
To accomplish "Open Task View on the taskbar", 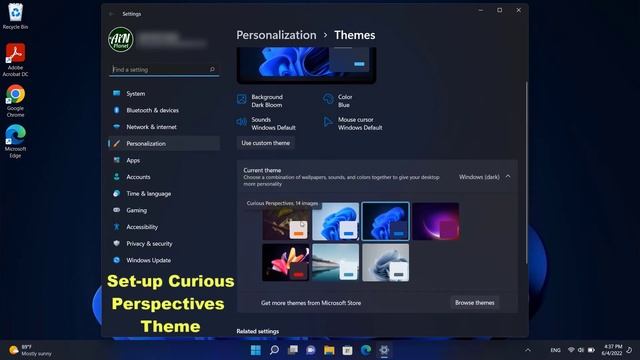I will pos(293,350).
